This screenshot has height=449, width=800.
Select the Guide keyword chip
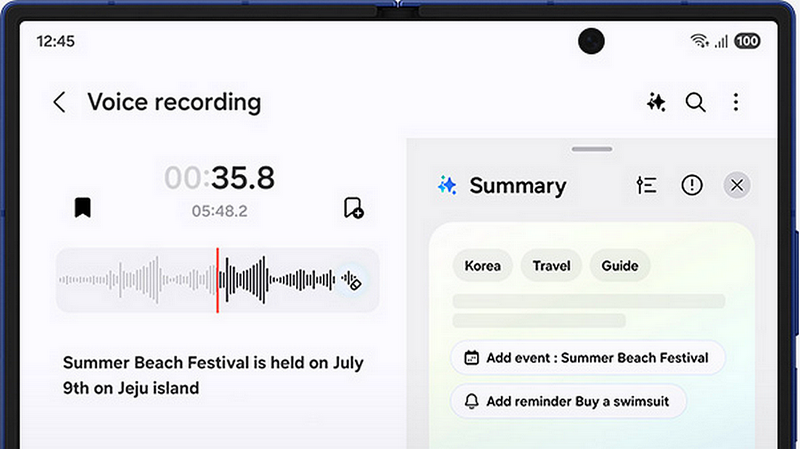coord(620,266)
